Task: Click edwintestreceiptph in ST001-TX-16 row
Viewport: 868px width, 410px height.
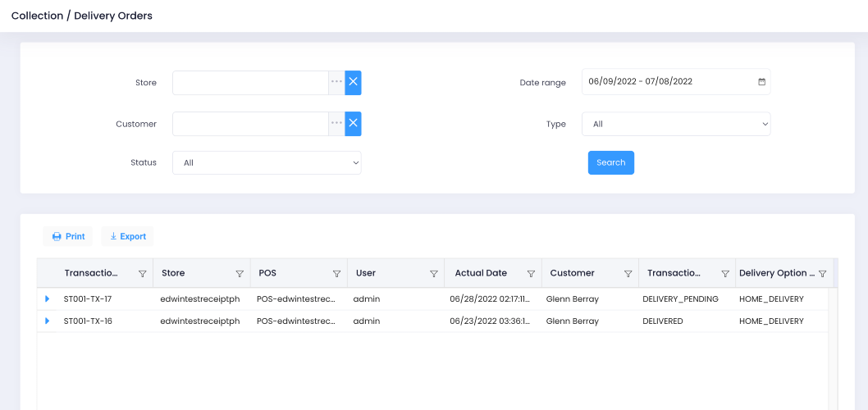Action: [200, 321]
